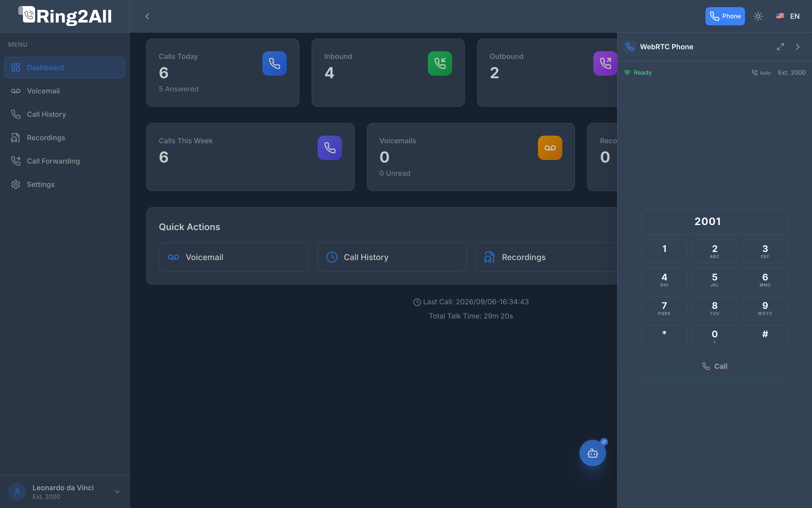The width and height of the screenshot is (812, 508).
Task: Dial digit 0 on the keypad
Action: click(715, 337)
